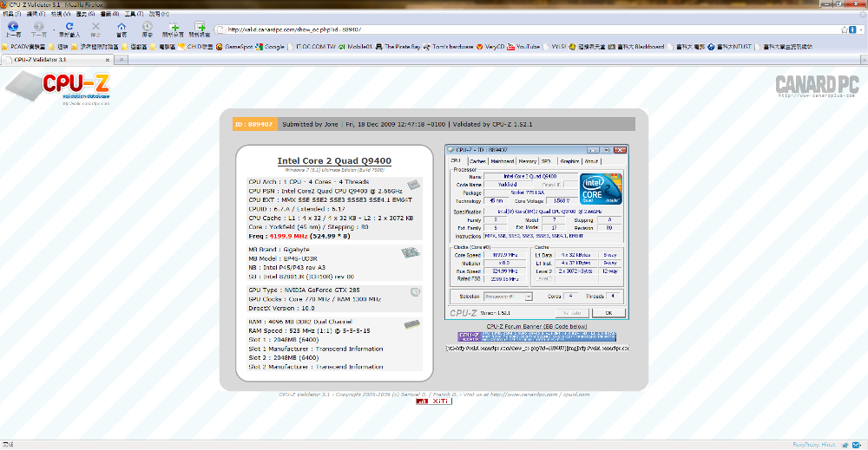Open the Mobile01 bookmark
868x450 pixels.
355,47
